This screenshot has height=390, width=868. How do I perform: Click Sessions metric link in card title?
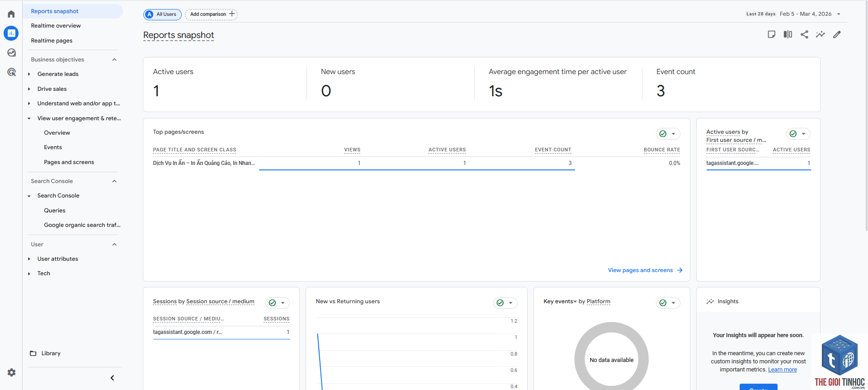[x=165, y=301]
